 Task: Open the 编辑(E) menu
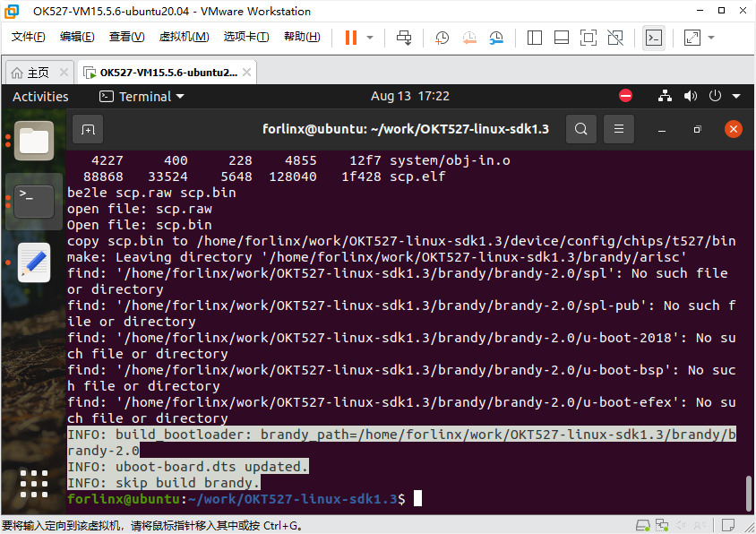tap(77, 37)
